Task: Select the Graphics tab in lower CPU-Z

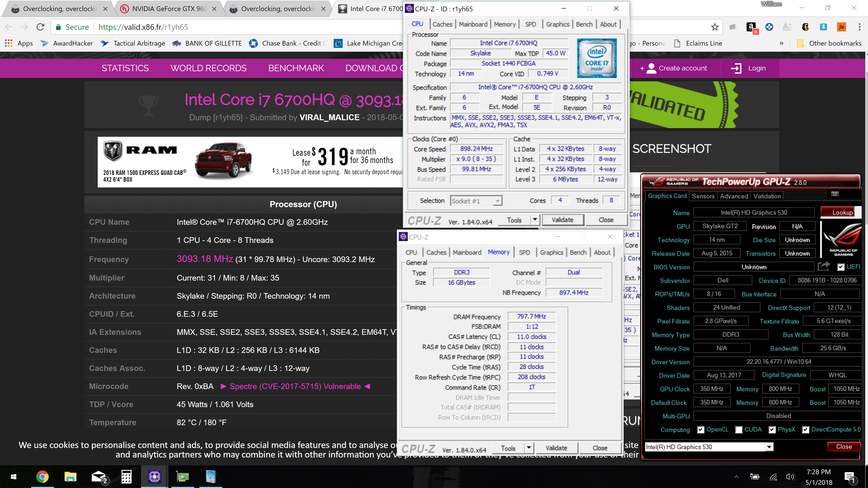Action: point(551,253)
